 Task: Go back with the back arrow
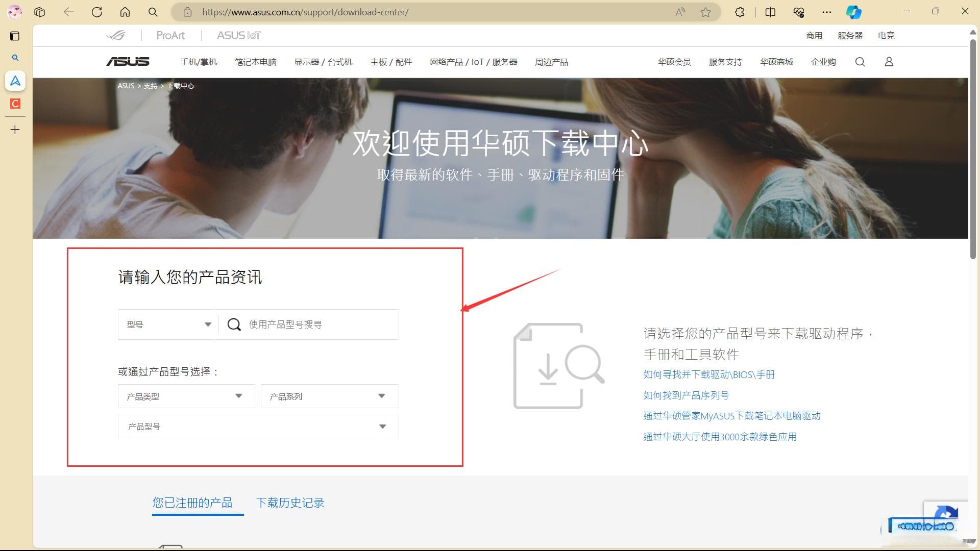(x=68, y=12)
